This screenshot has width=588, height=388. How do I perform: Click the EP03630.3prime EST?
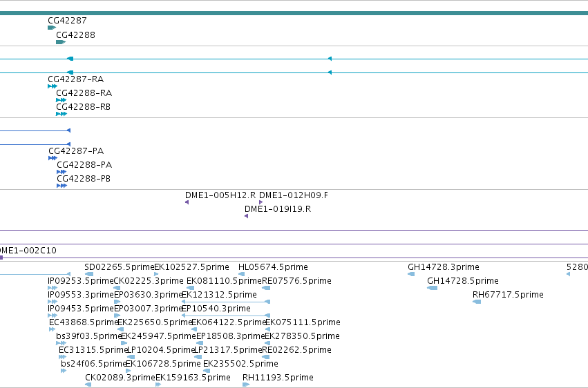148,295
